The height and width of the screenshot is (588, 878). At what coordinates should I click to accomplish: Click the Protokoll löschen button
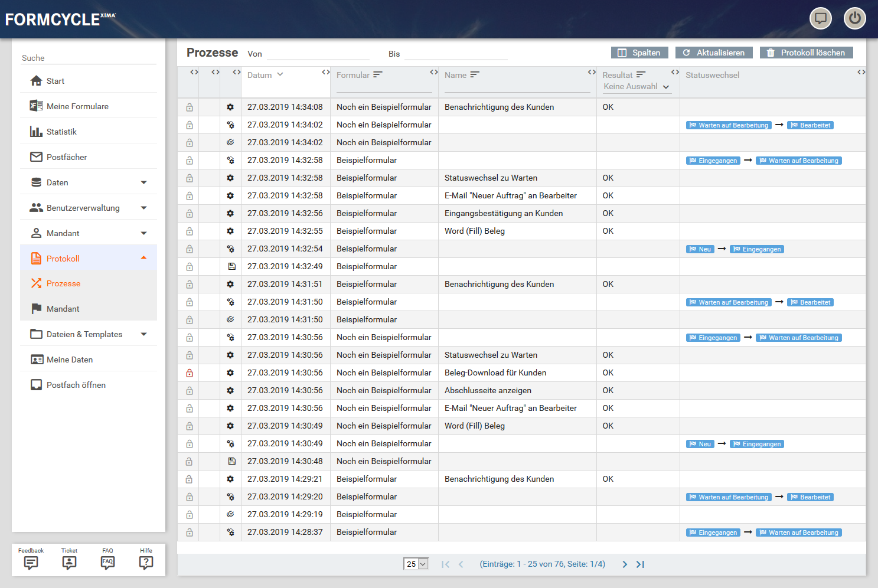click(x=806, y=53)
